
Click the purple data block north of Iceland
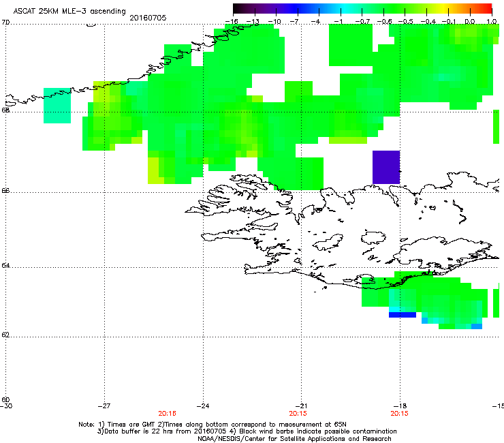pyautogui.click(x=386, y=167)
